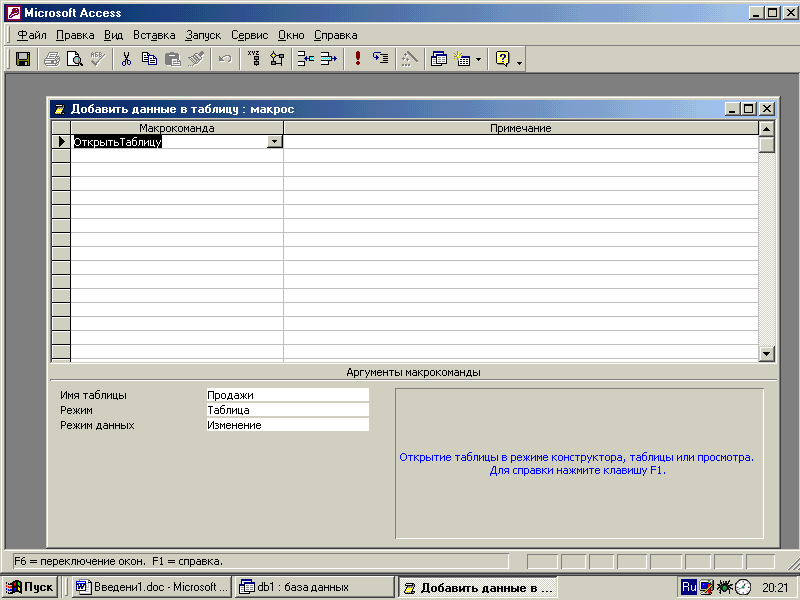Click the Пуск Start button
Viewport: 800px width, 600px height.
coord(30,587)
